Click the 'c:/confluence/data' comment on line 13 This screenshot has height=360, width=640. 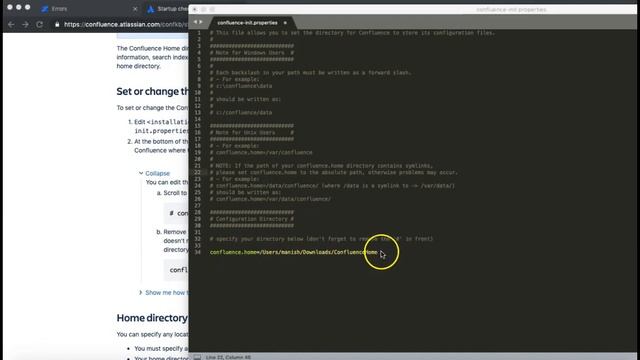pos(241,113)
